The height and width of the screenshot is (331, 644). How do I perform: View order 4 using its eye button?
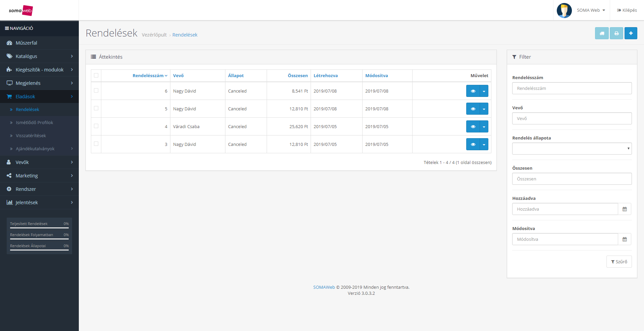pos(473,126)
